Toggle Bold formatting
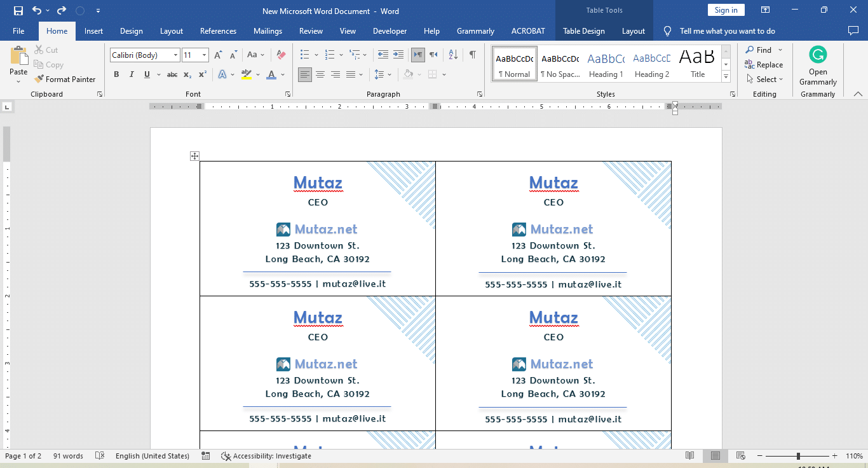Viewport: 868px width, 468px height. tap(116, 75)
